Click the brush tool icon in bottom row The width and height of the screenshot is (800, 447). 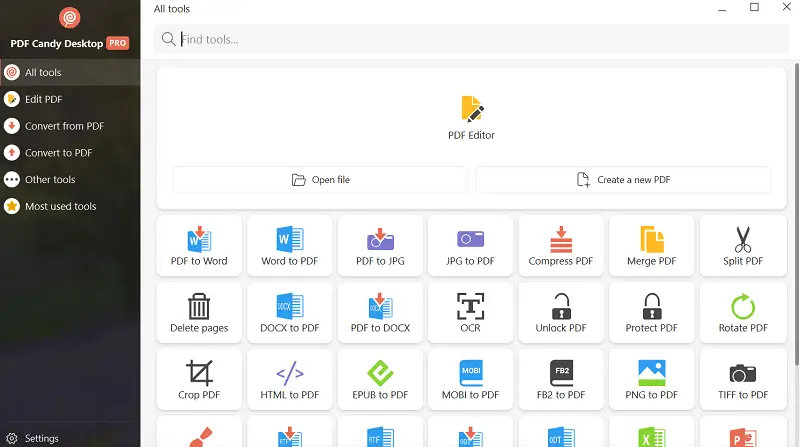click(199, 438)
